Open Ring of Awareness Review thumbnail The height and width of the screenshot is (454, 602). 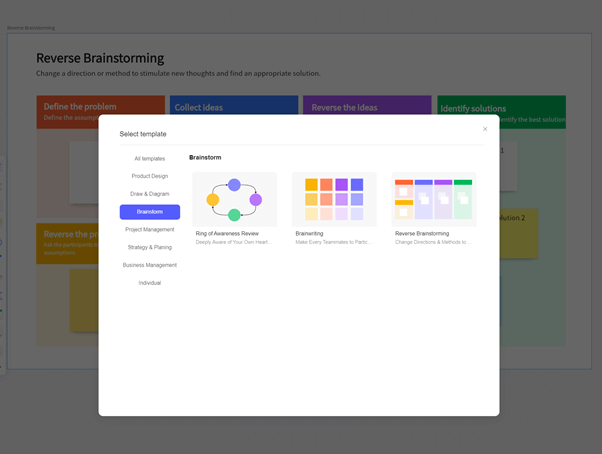pyautogui.click(x=234, y=199)
